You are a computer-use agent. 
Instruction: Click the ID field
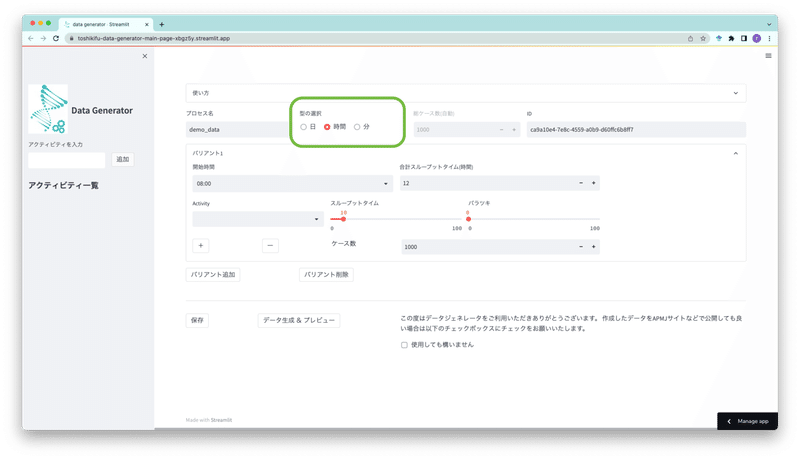coord(636,130)
